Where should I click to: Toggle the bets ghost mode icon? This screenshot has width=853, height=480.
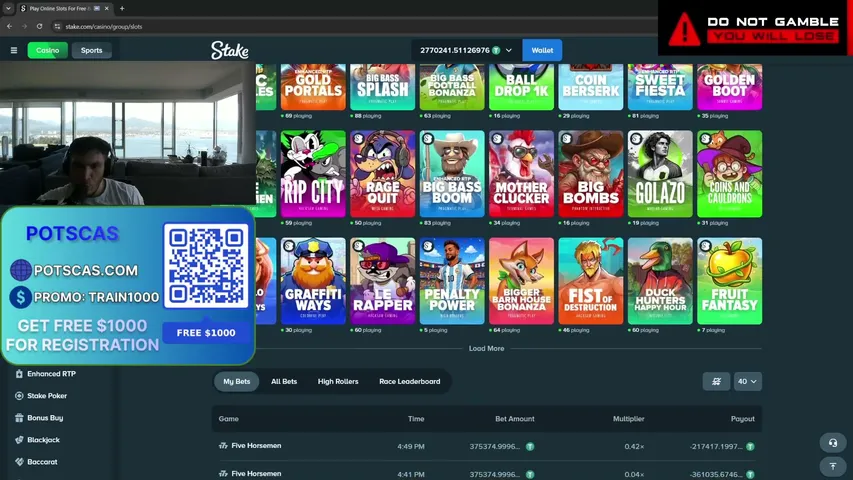pyautogui.click(x=716, y=381)
